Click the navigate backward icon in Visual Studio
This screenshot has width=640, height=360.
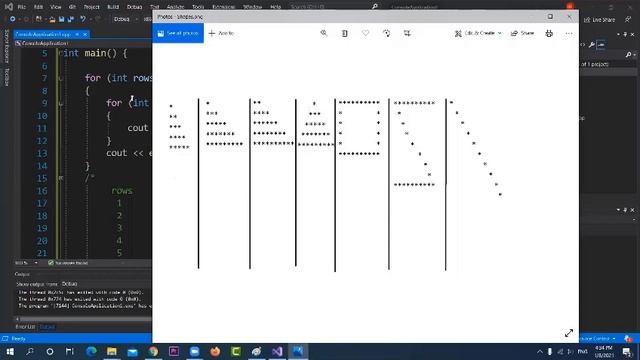13,19
